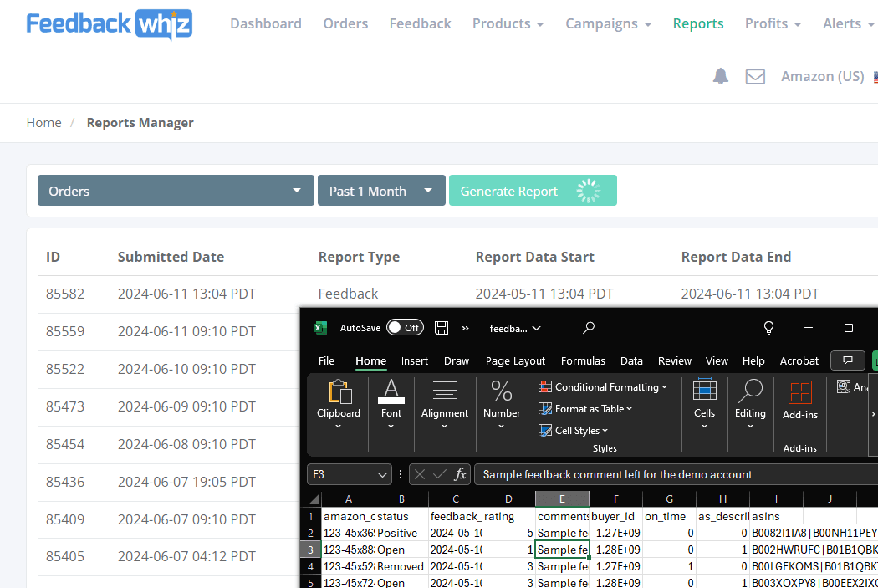Go to the Orders page in navbar

(345, 23)
